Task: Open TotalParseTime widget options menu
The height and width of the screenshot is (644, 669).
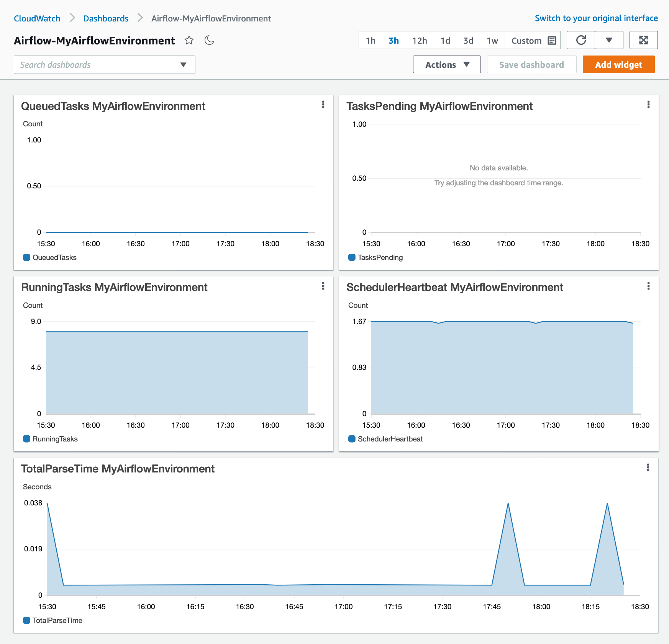Action: coord(648,468)
